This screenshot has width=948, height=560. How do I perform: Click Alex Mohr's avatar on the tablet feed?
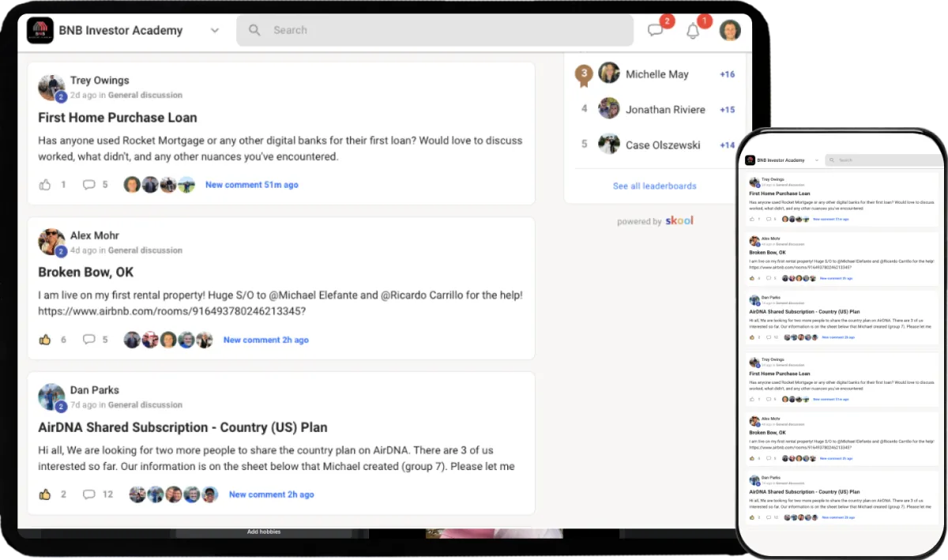point(51,242)
